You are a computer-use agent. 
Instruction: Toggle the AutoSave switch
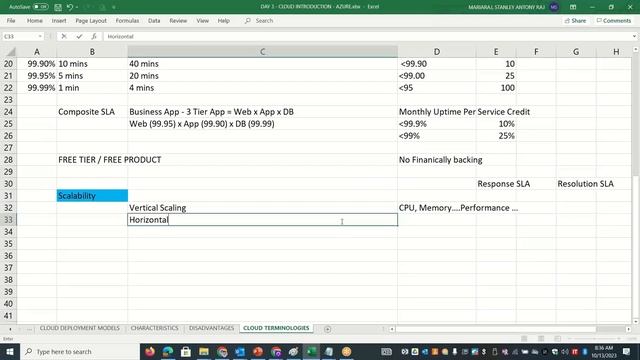point(40,7)
